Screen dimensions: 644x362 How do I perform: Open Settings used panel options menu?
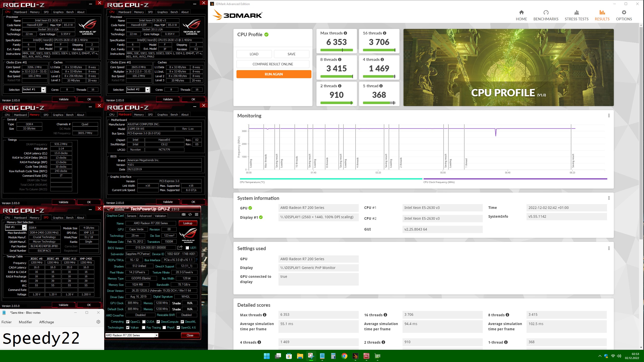(609, 248)
